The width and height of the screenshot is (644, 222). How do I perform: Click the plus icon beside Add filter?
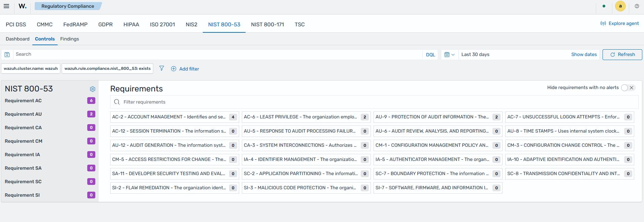[174, 69]
